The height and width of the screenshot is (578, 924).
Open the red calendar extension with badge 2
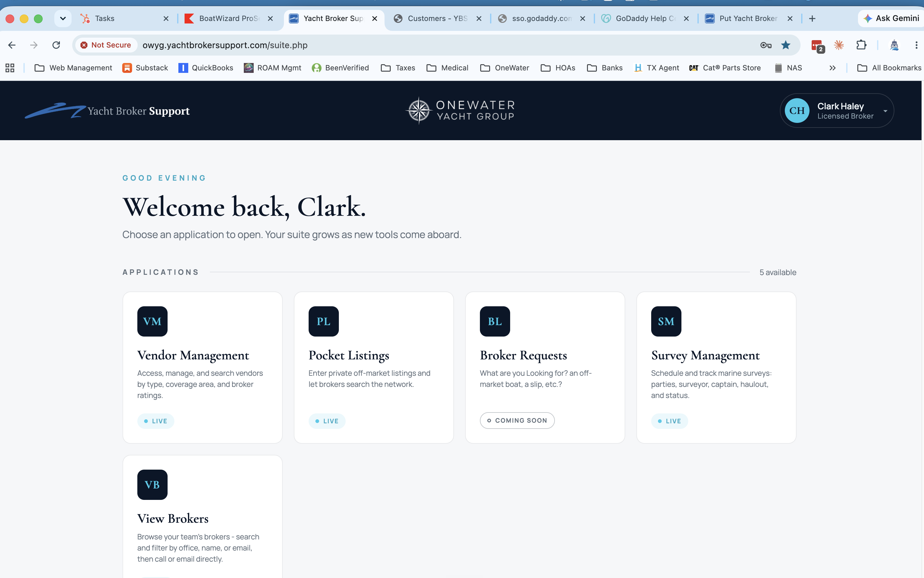pos(818,46)
